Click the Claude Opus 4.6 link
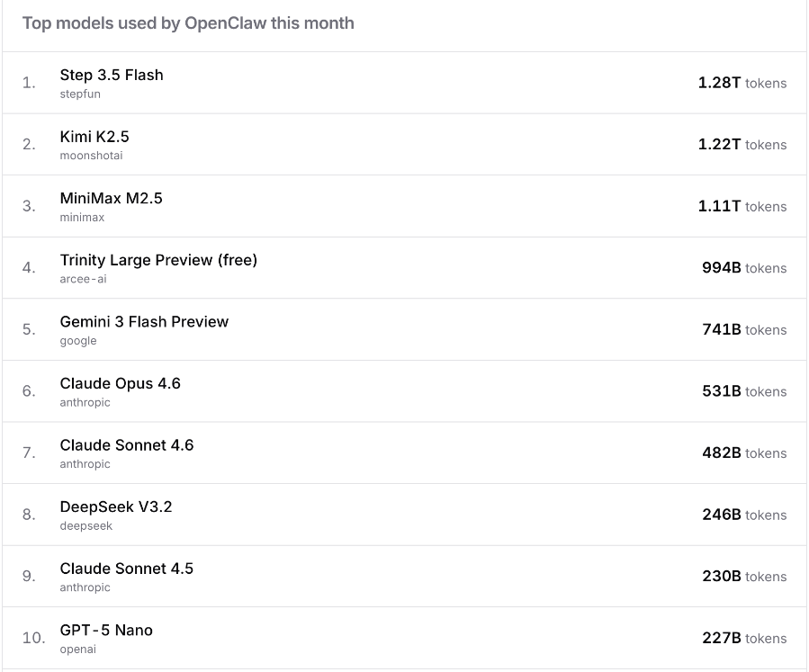Screen dimensions: 809x672 [120, 383]
